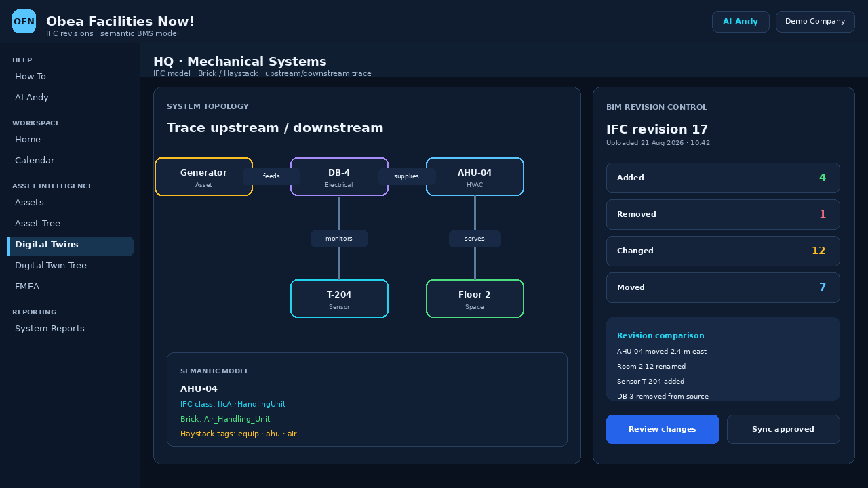Click the feeds relationship label
Image resolution: width=868 pixels, height=488 pixels.
271,176
